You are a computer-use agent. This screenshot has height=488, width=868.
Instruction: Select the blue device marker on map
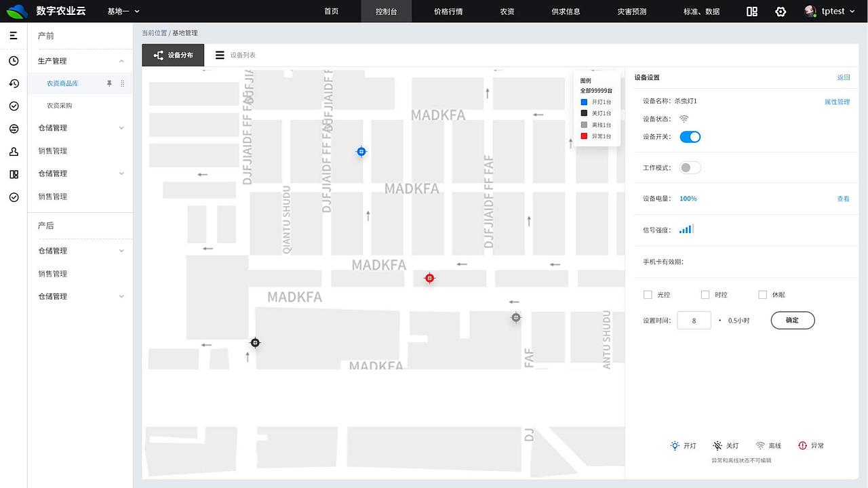click(361, 152)
